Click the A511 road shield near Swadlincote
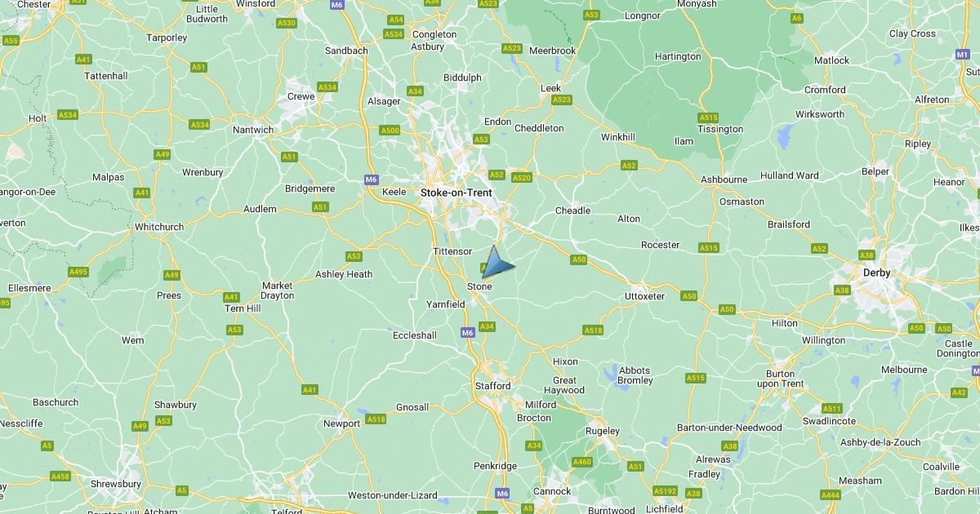 [x=831, y=408]
